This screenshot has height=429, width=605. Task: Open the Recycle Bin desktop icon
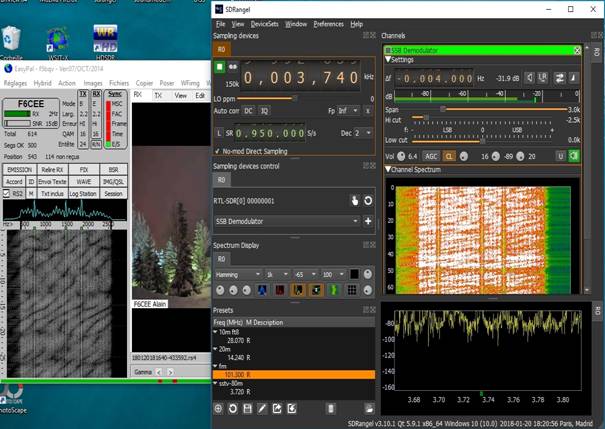click(11, 43)
